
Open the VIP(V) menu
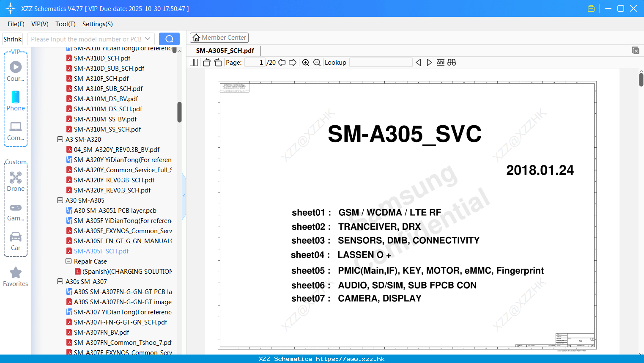pyautogui.click(x=40, y=24)
